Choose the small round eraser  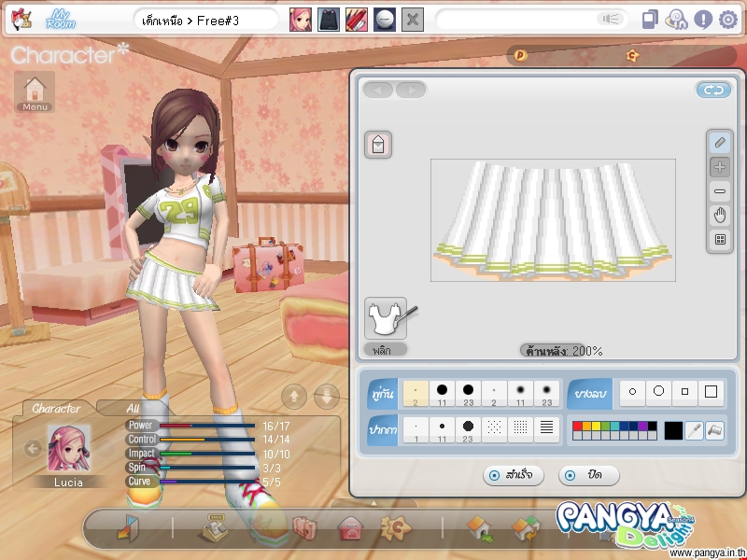pyautogui.click(x=633, y=392)
